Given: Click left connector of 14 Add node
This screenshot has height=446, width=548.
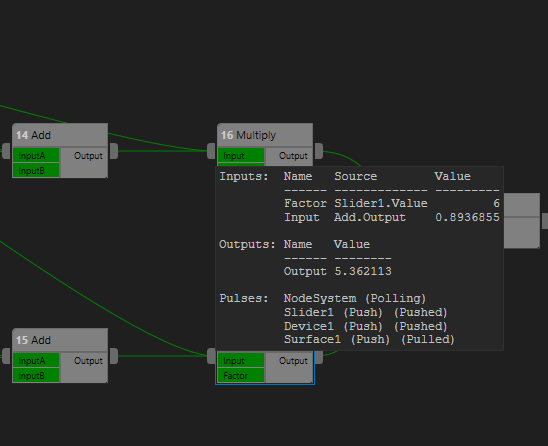Looking at the screenshot, I should (x=6, y=151).
